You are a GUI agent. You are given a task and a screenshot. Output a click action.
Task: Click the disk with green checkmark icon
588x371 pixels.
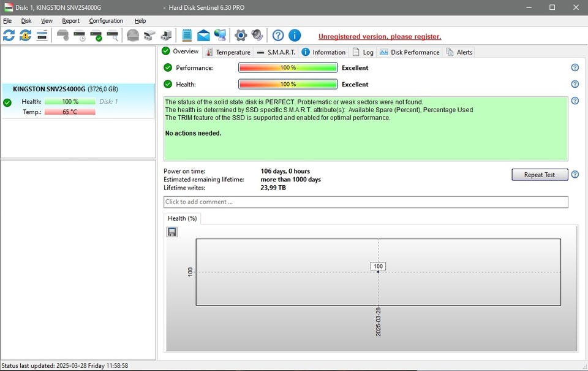(96, 36)
